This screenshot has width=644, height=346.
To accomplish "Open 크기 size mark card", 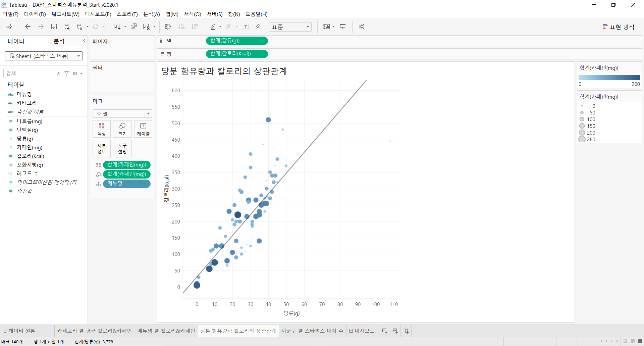I will [x=122, y=129].
